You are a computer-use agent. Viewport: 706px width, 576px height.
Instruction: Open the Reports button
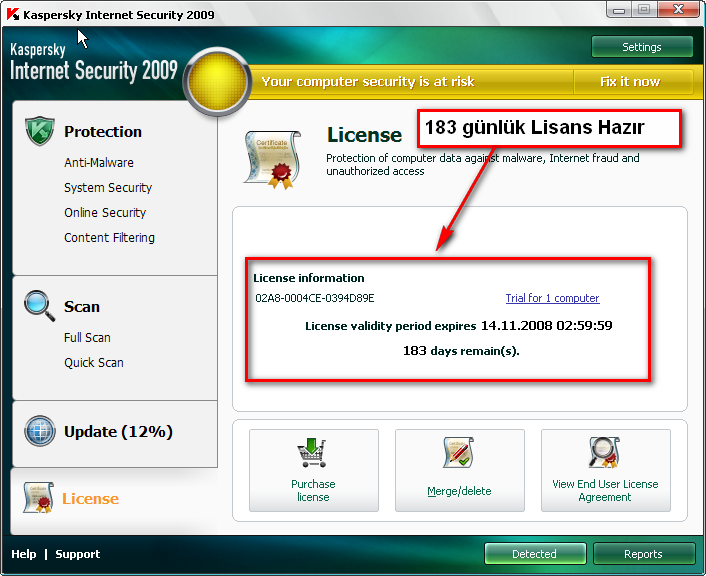[x=644, y=553]
